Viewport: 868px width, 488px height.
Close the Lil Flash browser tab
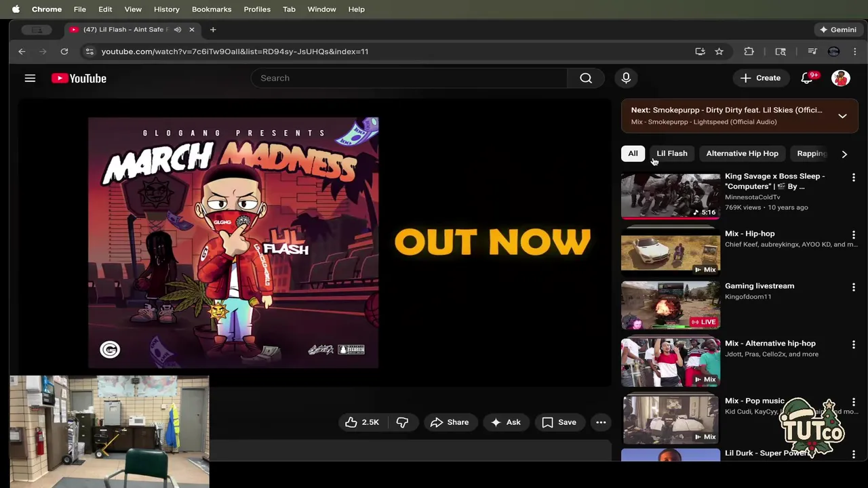click(192, 30)
